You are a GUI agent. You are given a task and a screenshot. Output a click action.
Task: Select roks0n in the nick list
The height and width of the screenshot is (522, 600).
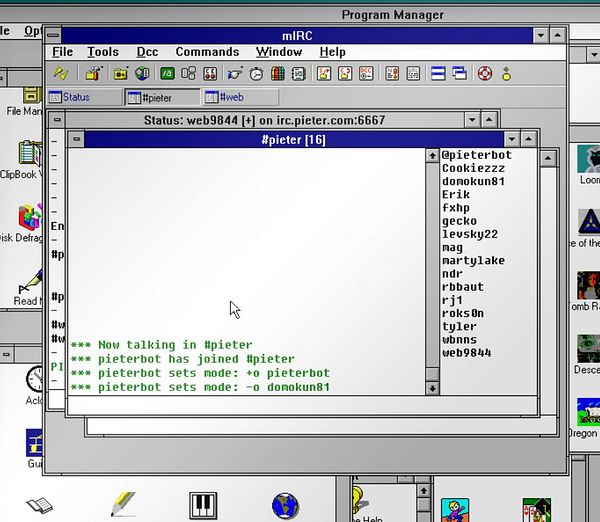coord(463,313)
